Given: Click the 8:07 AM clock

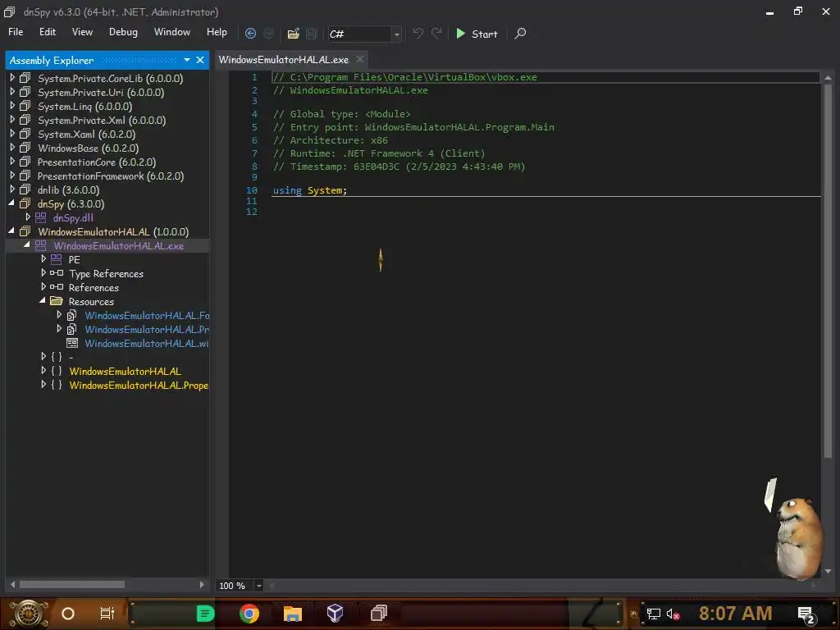Looking at the screenshot, I should pos(735,614).
